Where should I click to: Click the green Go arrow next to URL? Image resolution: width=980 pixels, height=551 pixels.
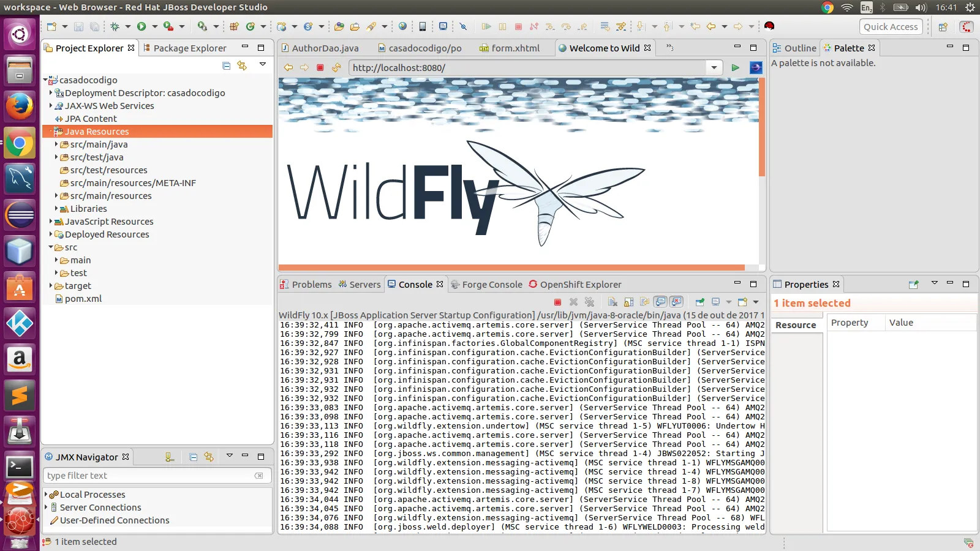(x=735, y=67)
